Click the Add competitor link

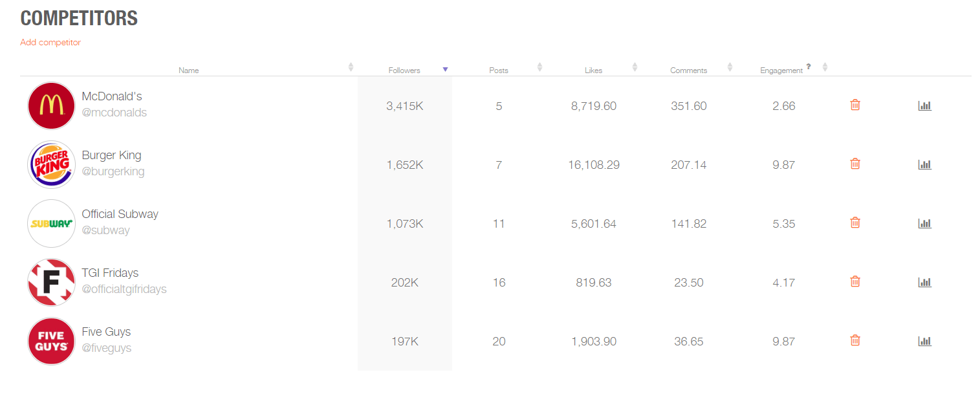point(50,42)
